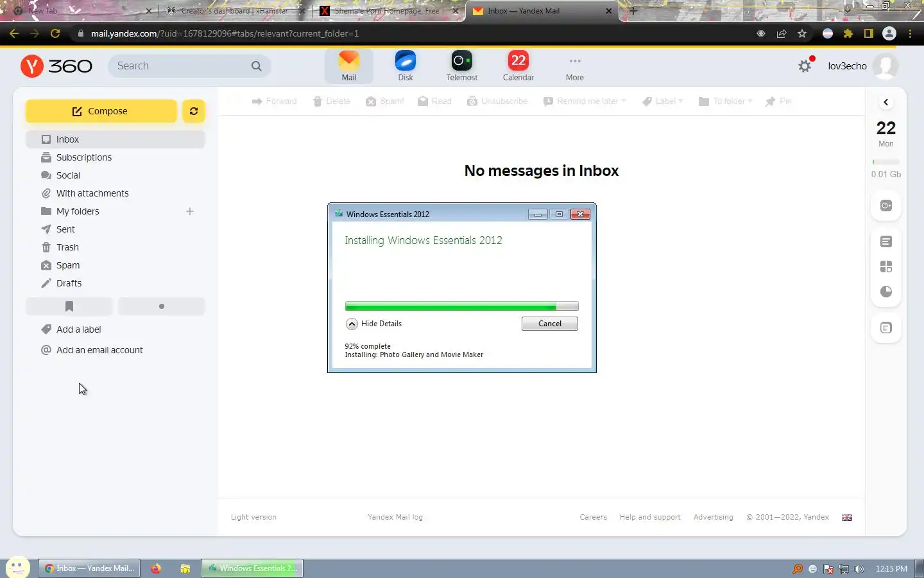Switch to the Creator's dashboard tab
Image resolution: width=924 pixels, height=578 pixels.
point(234,11)
